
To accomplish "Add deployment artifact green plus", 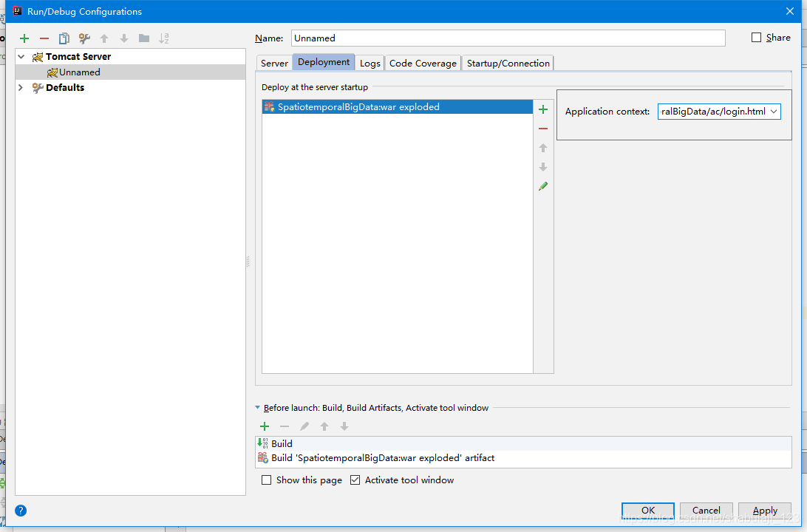I will pyautogui.click(x=543, y=109).
